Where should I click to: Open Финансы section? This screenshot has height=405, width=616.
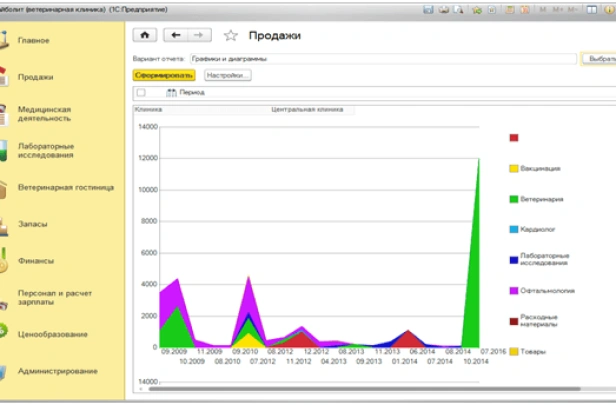[x=35, y=260]
